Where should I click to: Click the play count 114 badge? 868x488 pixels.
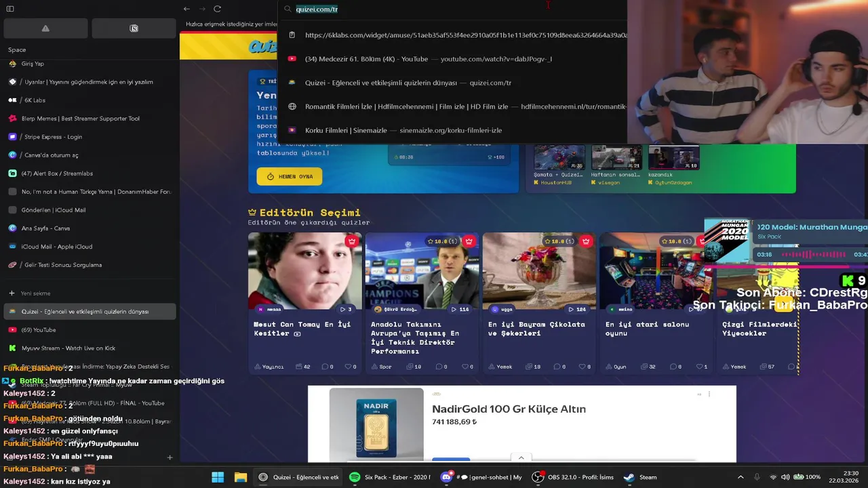pos(459,309)
